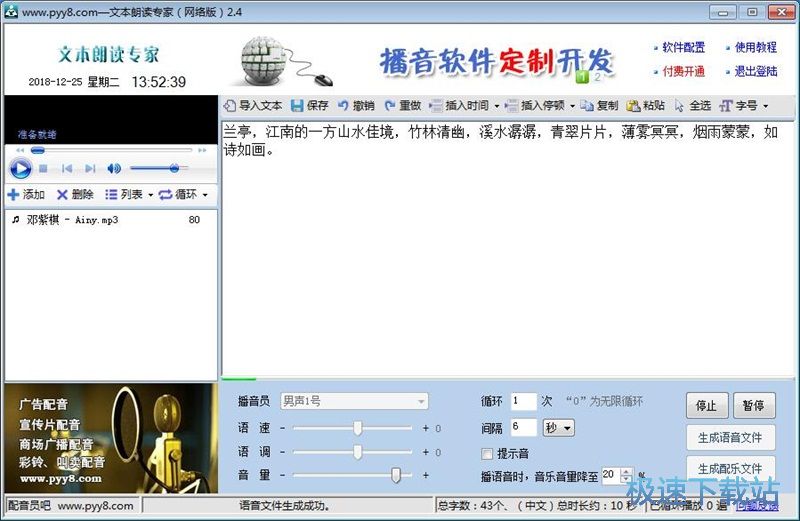Open the 列表 playlist menu
The image size is (800, 521).
[x=129, y=194]
